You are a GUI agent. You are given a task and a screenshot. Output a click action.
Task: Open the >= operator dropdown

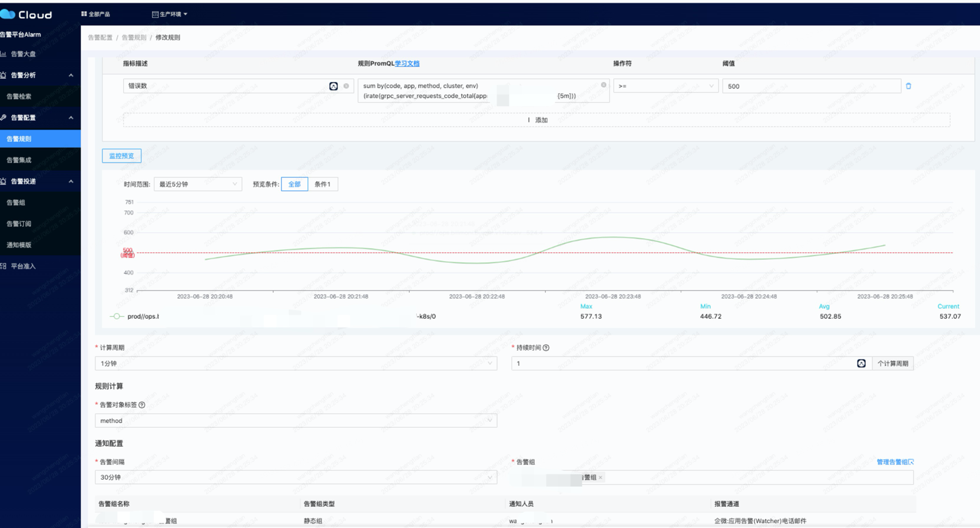[x=666, y=86]
